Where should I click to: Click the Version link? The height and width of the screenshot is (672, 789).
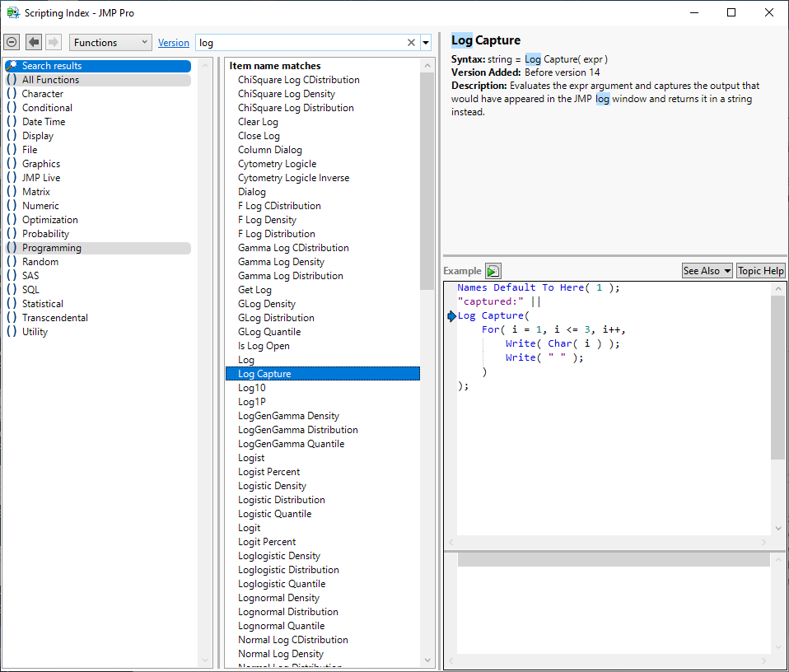174,43
